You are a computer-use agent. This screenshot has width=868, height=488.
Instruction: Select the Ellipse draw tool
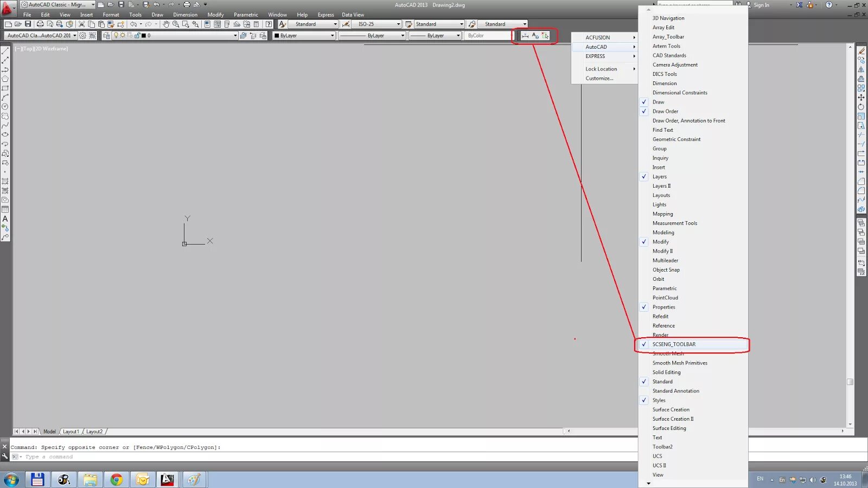tap(5, 134)
